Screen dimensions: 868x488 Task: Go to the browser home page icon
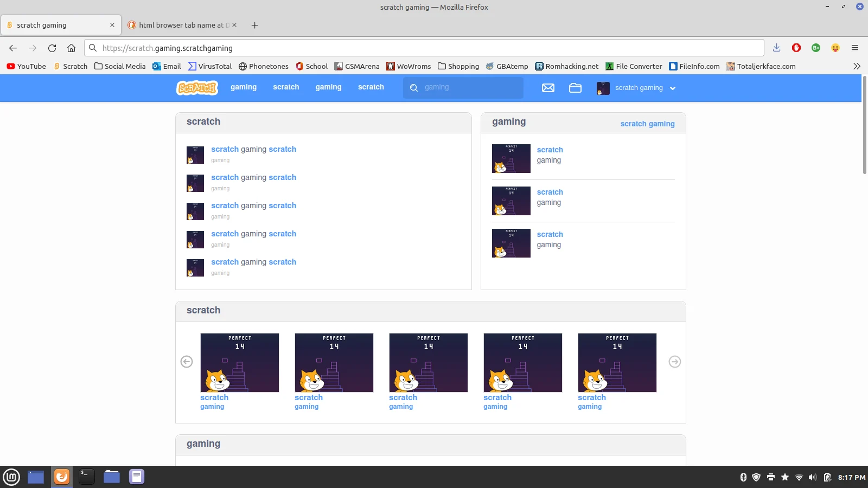pos(71,48)
